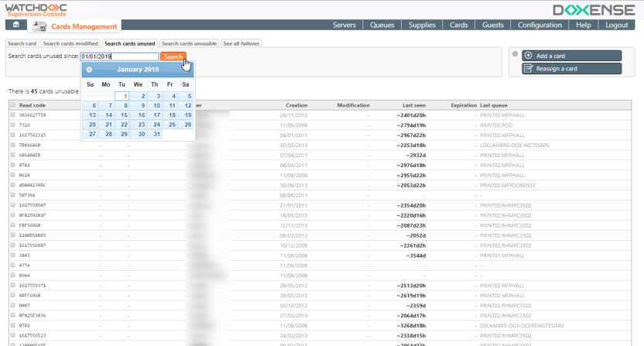
Task: Click the Watchdoc Supervision Console logo
Action: coord(36,9)
